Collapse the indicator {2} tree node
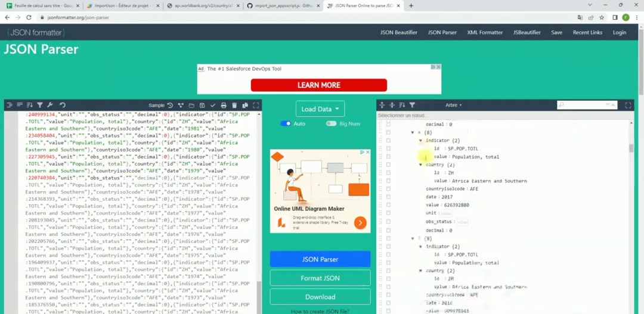Screen dimensions: 644x314 pyautogui.click(x=420, y=141)
